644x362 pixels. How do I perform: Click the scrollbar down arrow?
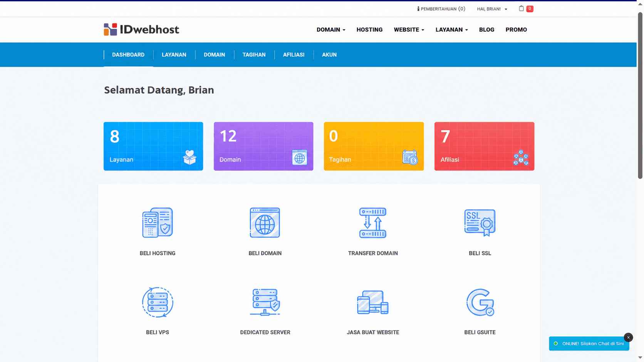click(640, 358)
